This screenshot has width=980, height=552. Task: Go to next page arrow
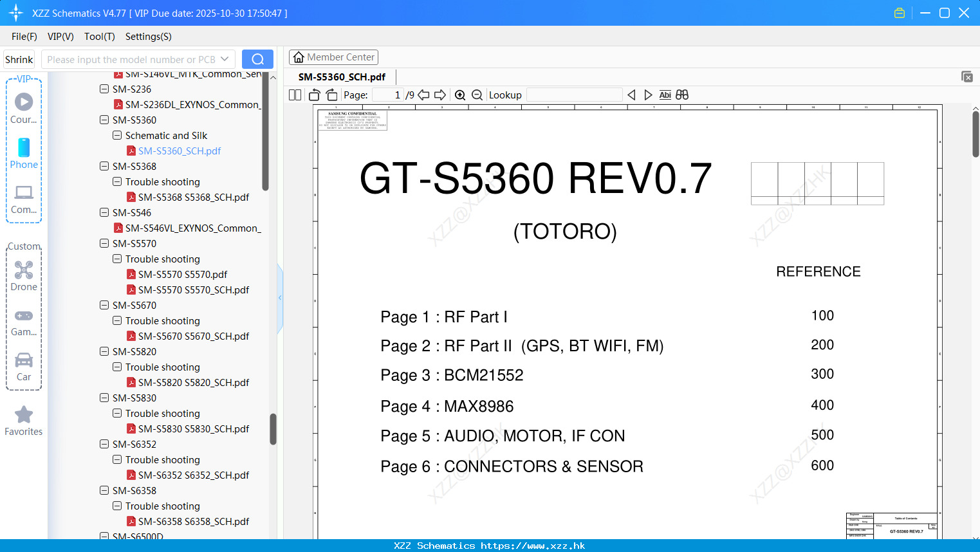click(x=440, y=95)
